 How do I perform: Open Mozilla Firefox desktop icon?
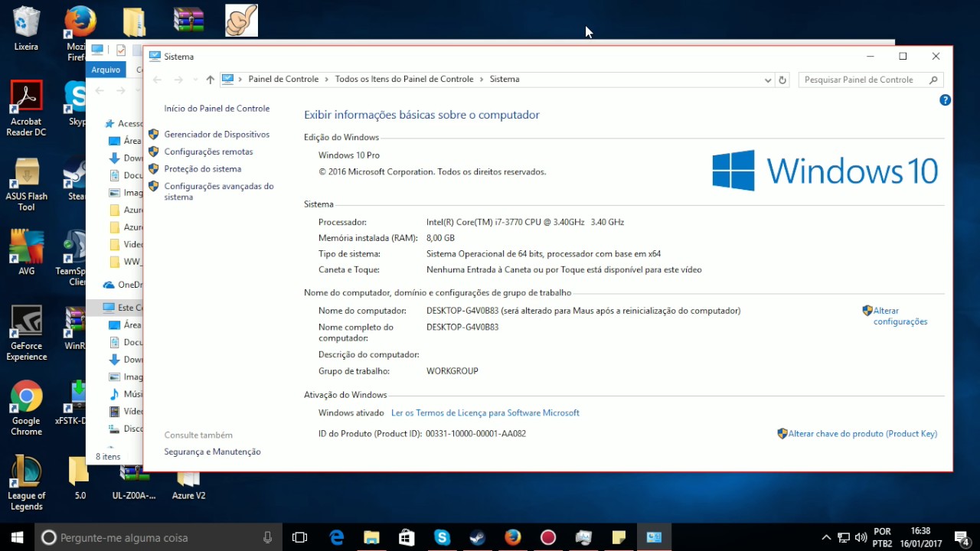78,34
